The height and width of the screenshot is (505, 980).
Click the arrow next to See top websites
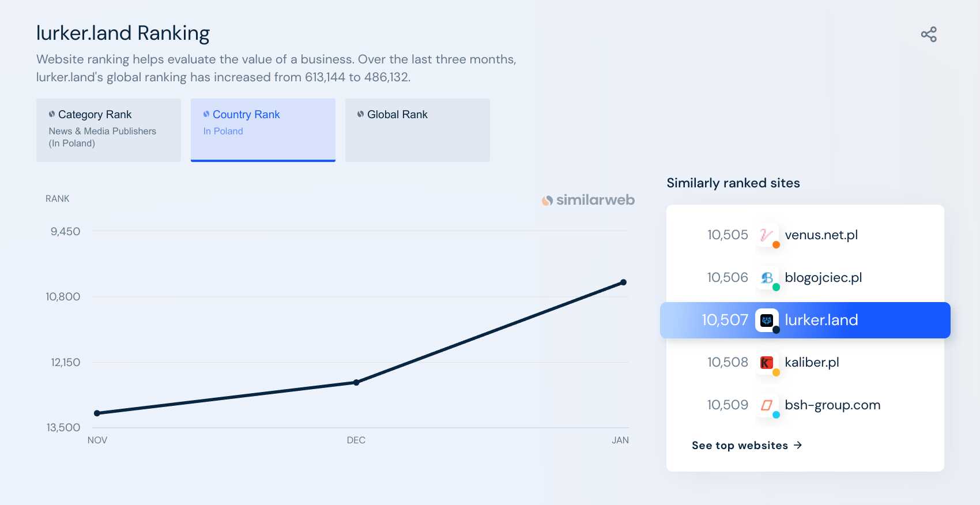(x=798, y=445)
